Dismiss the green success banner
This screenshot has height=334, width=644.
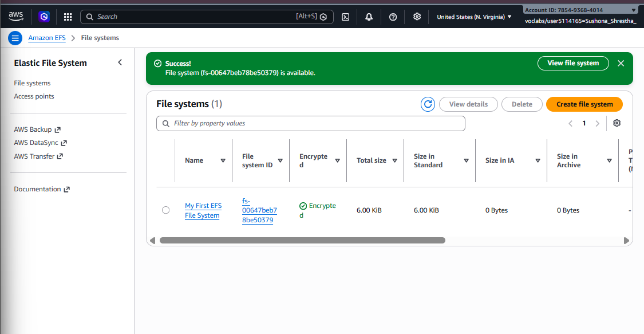pos(621,63)
